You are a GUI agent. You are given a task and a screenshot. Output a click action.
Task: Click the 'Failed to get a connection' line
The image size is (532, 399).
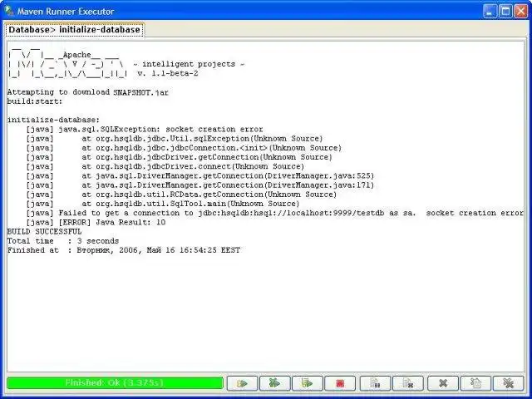(275, 213)
